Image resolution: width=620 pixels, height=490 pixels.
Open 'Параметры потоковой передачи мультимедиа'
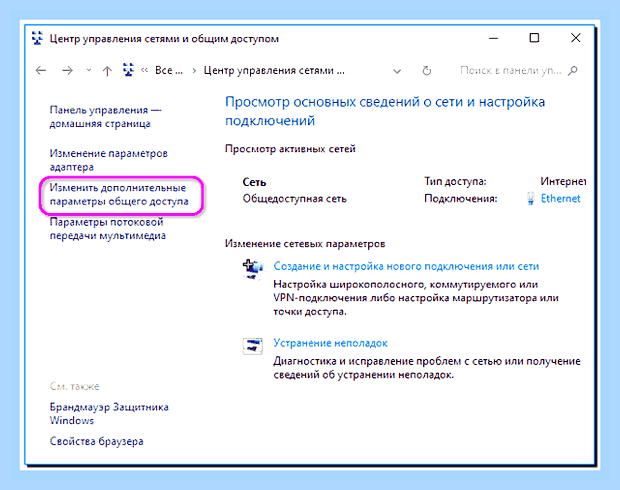point(108,229)
